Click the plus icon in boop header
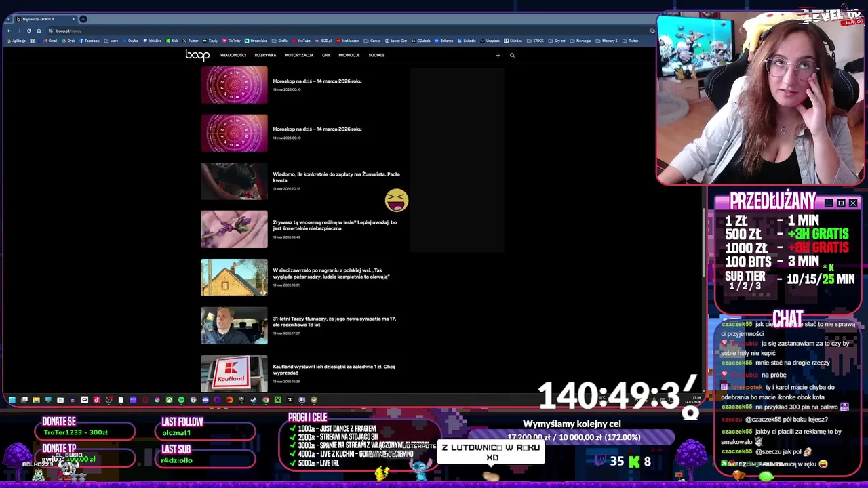Image resolution: width=868 pixels, height=488 pixels. pos(498,56)
